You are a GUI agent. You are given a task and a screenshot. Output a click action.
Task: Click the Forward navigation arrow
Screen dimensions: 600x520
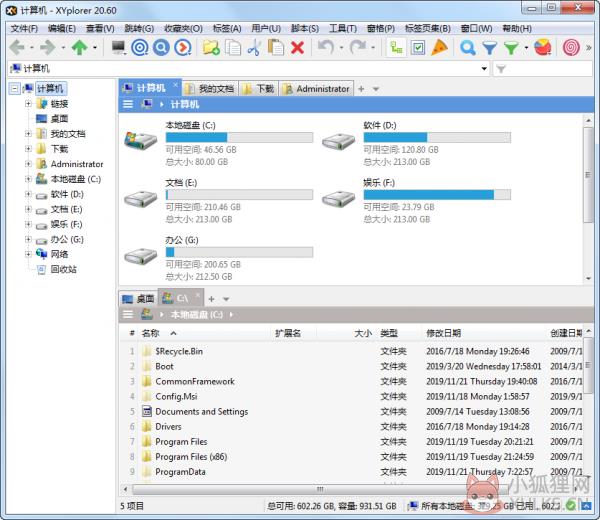coord(48,47)
